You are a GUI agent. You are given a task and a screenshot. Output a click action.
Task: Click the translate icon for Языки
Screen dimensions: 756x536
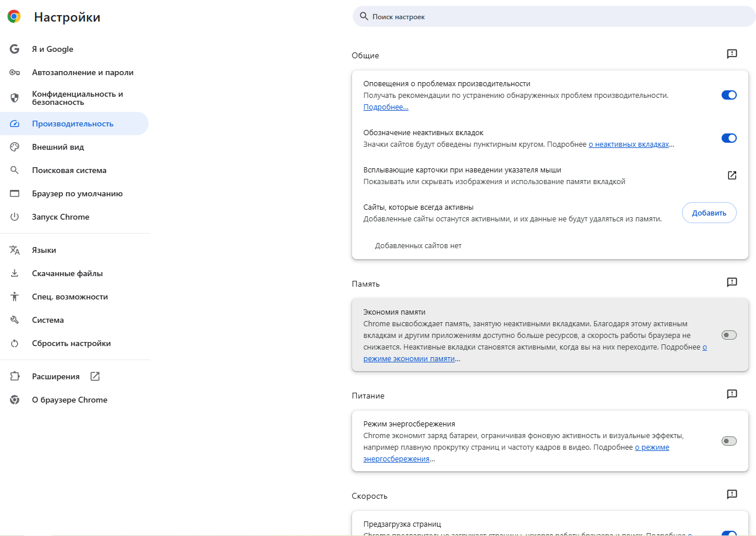click(15, 250)
